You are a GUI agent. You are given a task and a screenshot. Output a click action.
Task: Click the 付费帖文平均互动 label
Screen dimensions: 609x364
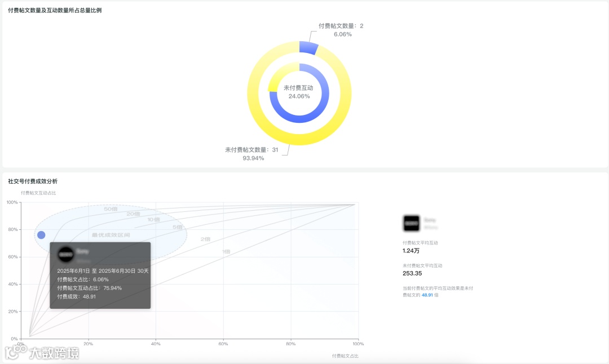click(420, 243)
